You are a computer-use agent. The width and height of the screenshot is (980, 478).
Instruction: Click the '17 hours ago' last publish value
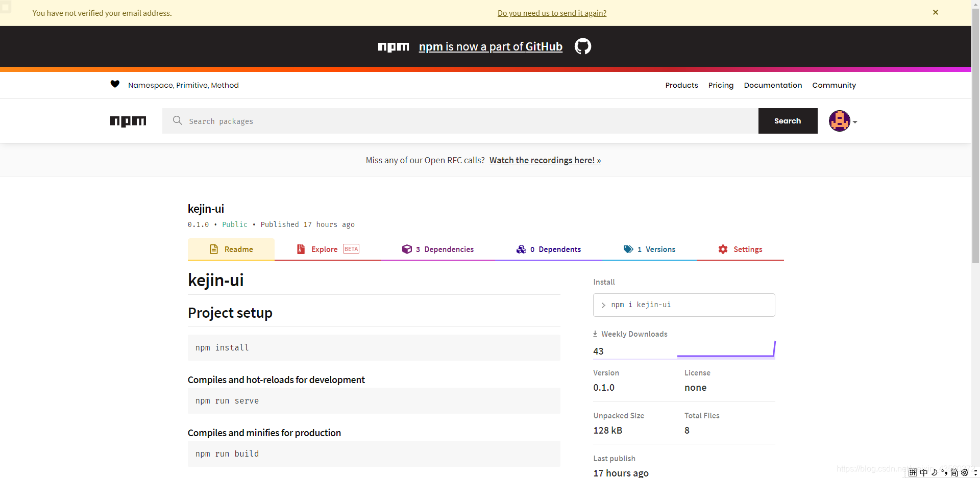tap(621, 473)
